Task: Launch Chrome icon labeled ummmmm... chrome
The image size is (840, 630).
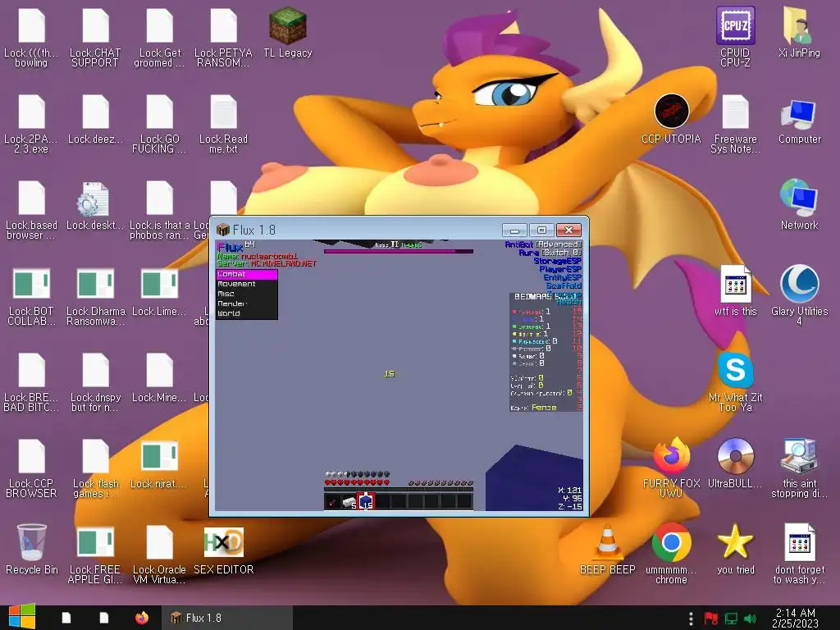Action: [x=671, y=554]
